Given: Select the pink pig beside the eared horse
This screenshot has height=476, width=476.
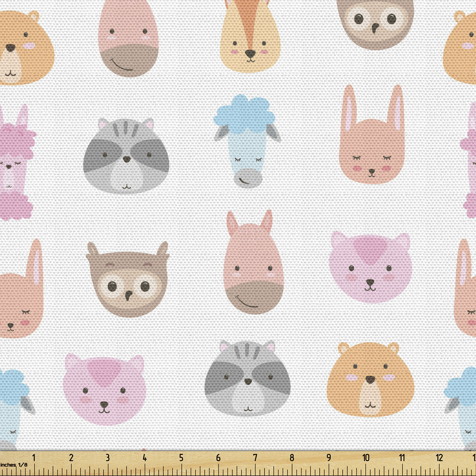Looking at the screenshot, I should [x=371, y=268].
